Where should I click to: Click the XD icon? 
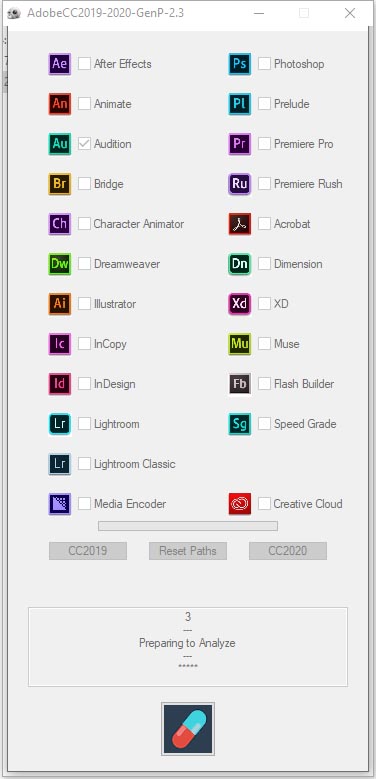coord(240,304)
